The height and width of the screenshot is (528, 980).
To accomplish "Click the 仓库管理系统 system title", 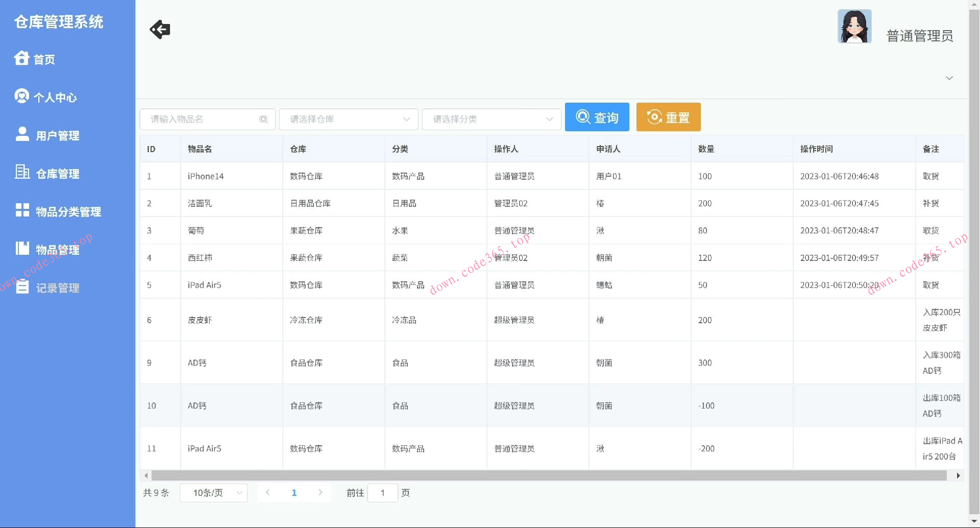I will pyautogui.click(x=58, y=22).
